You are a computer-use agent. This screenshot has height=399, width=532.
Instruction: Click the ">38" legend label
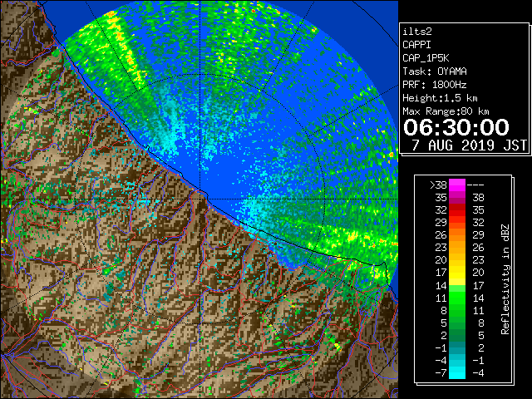(438, 185)
